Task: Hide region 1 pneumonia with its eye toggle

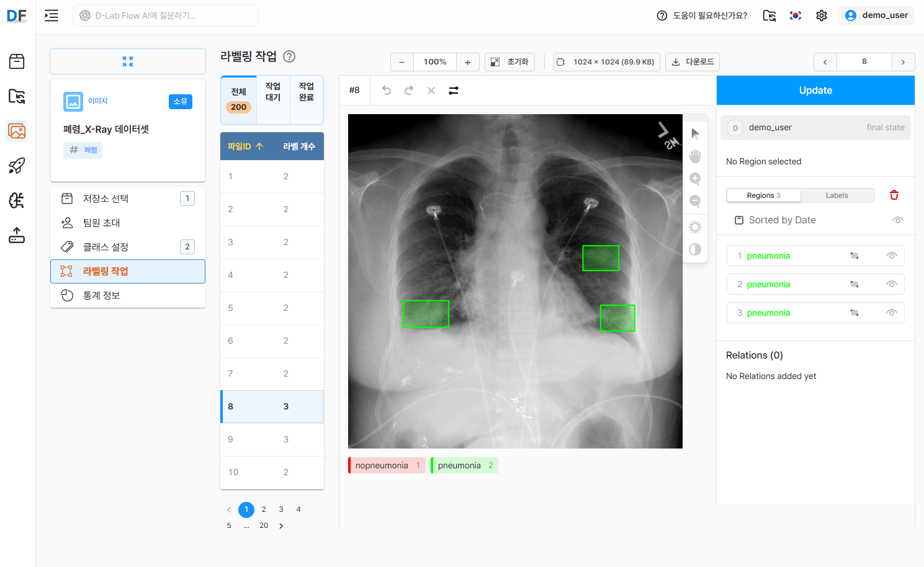Action: [892, 255]
